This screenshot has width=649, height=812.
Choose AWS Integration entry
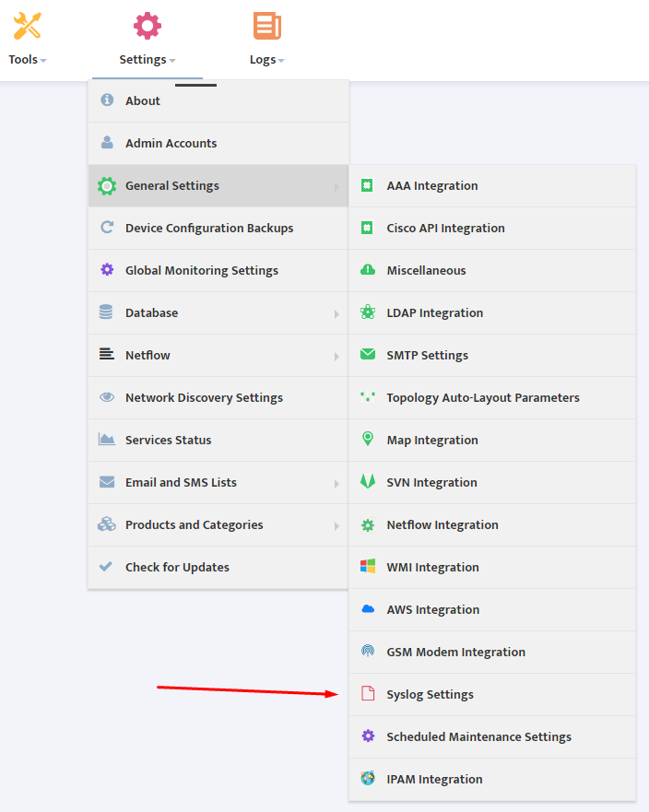click(492, 609)
